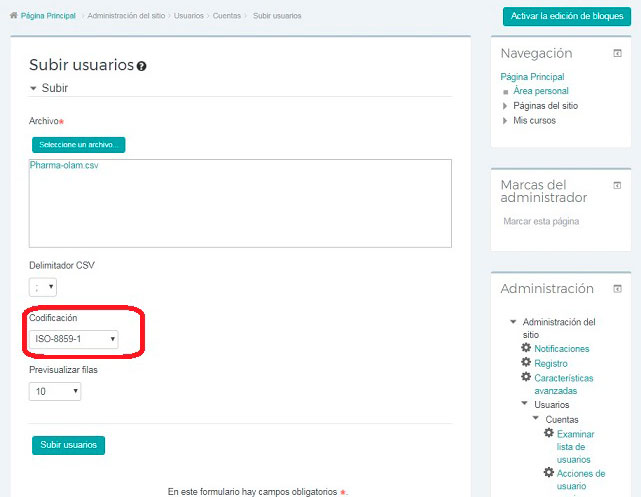
Task: Click the home icon in the breadcrumb
Action: tap(14, 16)
